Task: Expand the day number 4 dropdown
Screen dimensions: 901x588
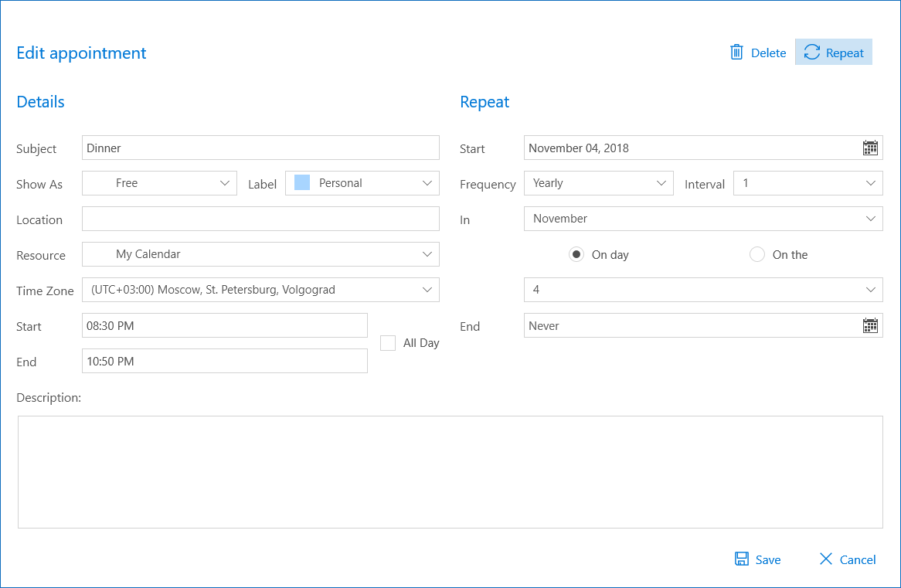Action: click(703, 290)
